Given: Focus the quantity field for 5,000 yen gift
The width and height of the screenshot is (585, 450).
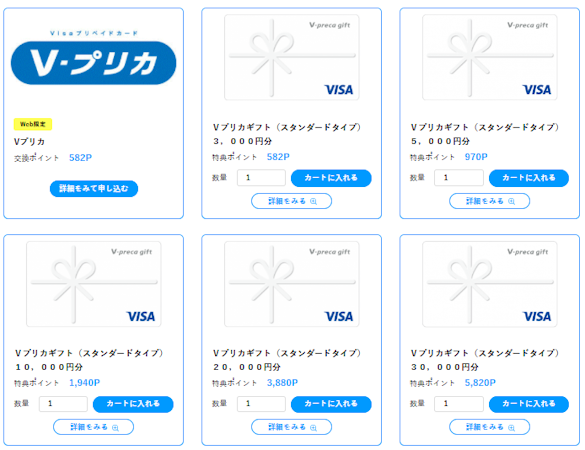Looking at the screenshot, I should click(x=459, y=178).
